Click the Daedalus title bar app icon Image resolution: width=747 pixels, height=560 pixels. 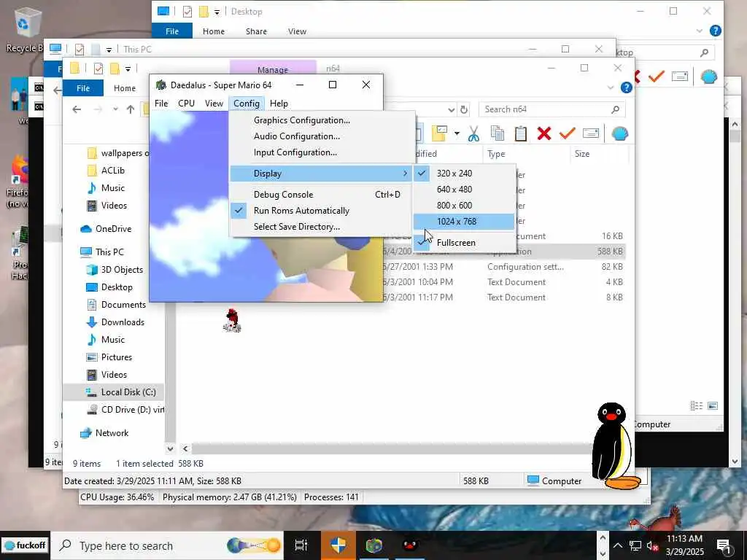pyautogui.click(x=161, y=85)
